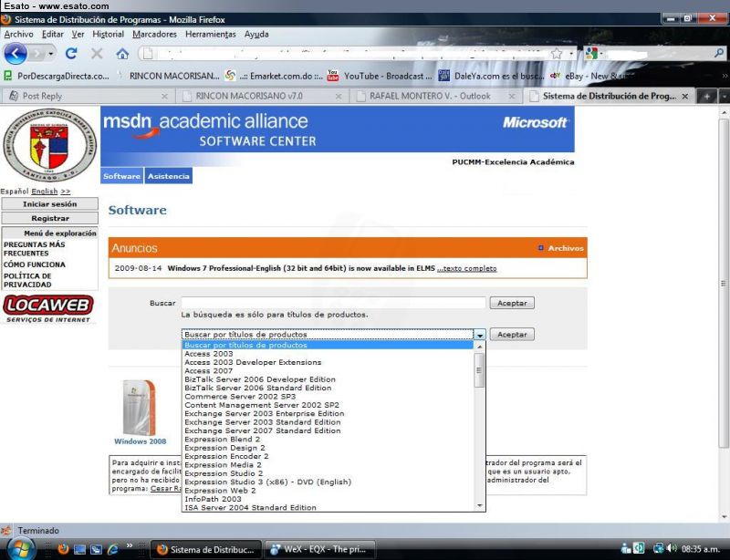Select the Software page tab
Viewport: 730px width, 560px height.
(x=121, y=176)
